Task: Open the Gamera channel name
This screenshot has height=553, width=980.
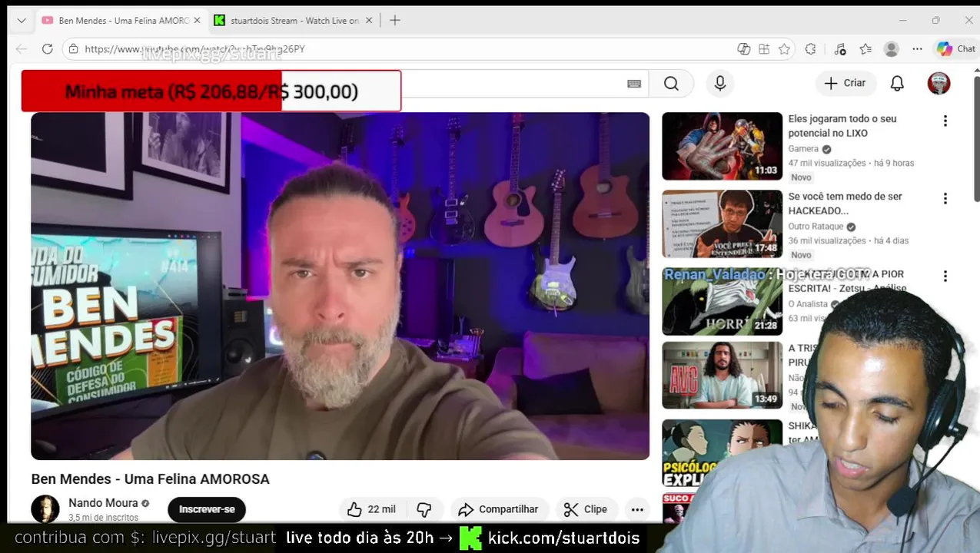Action: pos(803,149)
